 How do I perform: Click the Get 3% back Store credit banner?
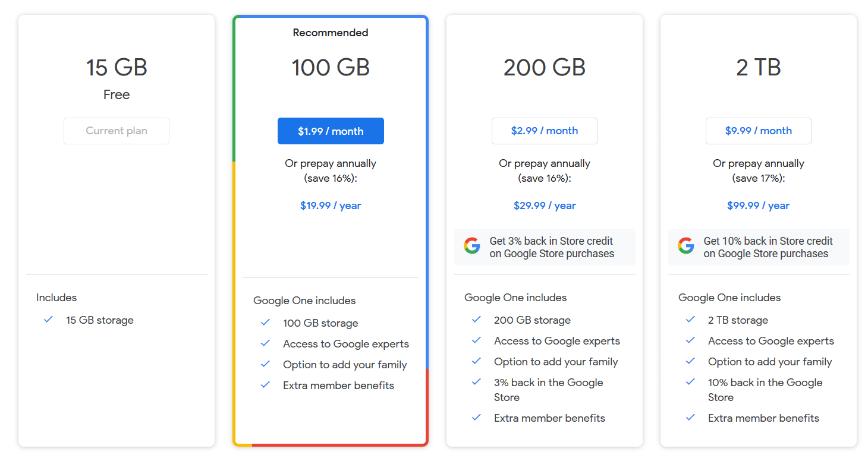click(544, 246)
